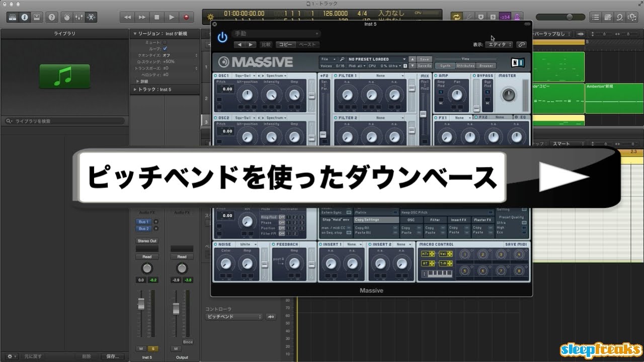
Task: Click the Rewind transport button
Action: click(127, 17)
